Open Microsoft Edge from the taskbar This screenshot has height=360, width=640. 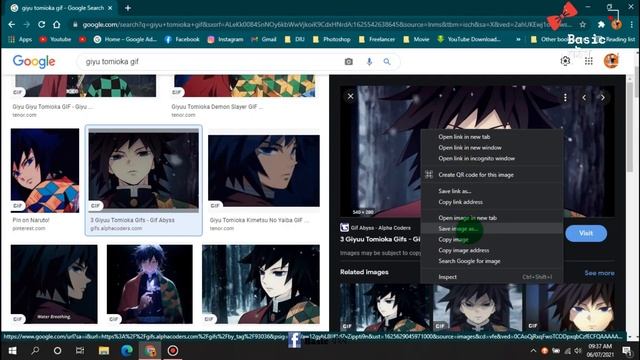(x=127, y=351)
